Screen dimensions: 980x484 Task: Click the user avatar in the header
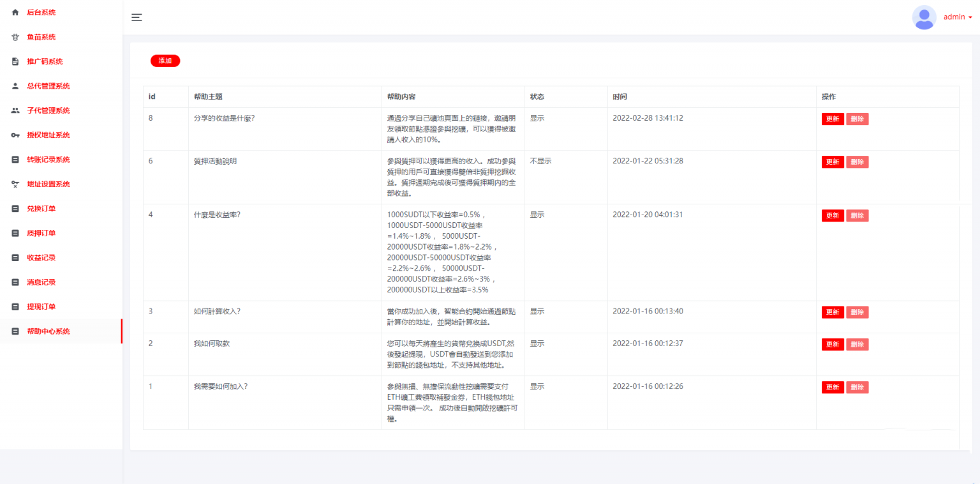point(924,17)
